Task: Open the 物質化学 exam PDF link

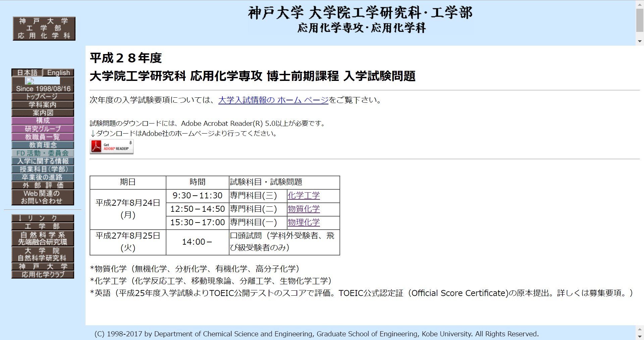Action: [x=304, y=209]
